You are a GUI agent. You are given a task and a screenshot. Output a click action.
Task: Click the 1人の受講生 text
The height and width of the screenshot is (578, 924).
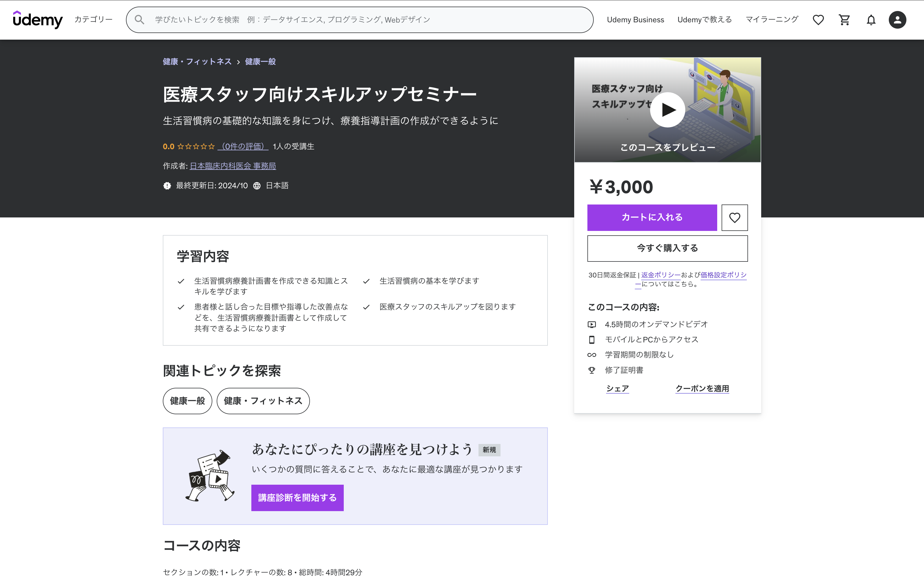[x=293, y=146]
